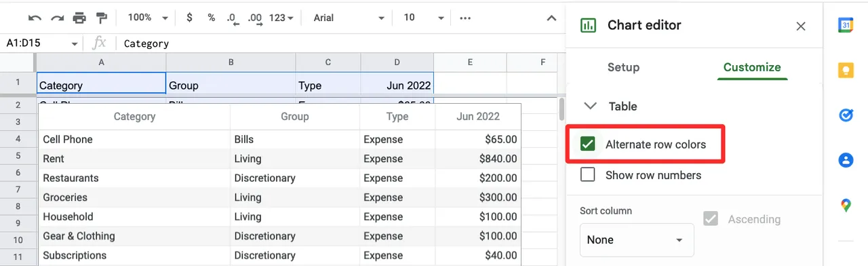Open Contacts side panel
868x266 pixels.
click(846, 160)
